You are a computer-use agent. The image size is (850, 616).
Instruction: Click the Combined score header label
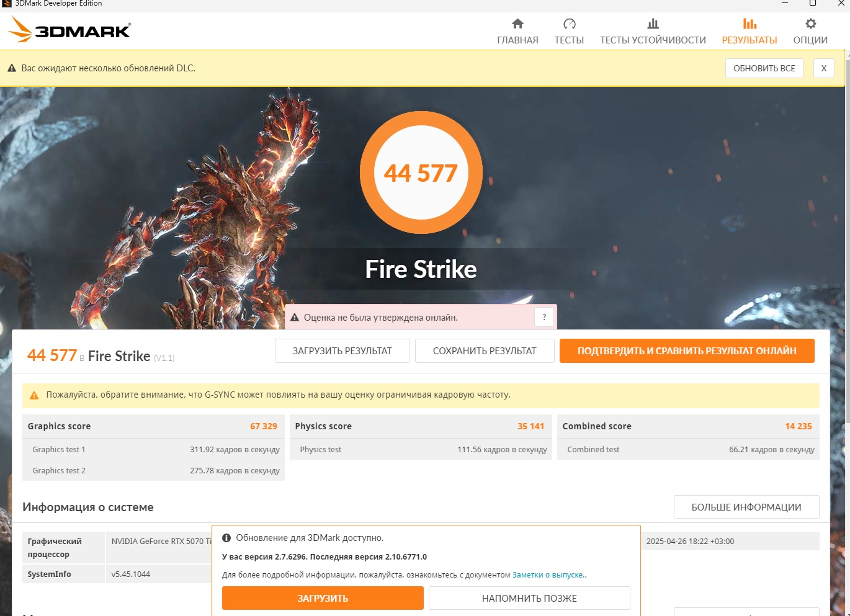tap(597, 426)
